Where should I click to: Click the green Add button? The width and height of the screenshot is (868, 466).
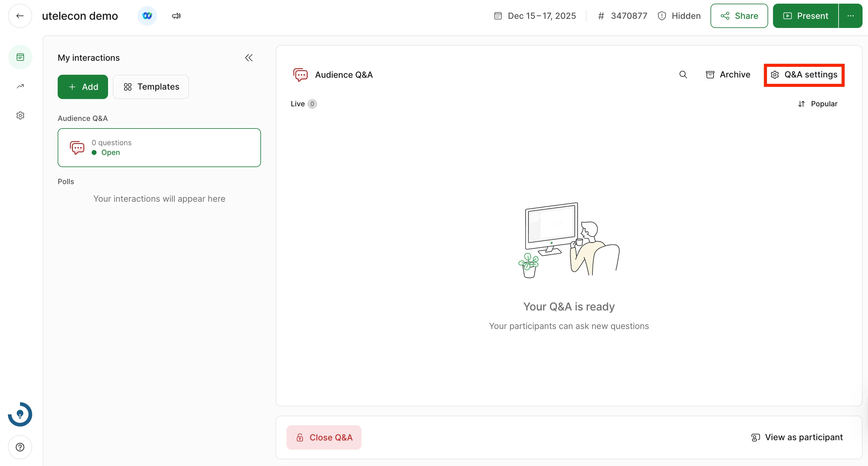tap(83, 87)
